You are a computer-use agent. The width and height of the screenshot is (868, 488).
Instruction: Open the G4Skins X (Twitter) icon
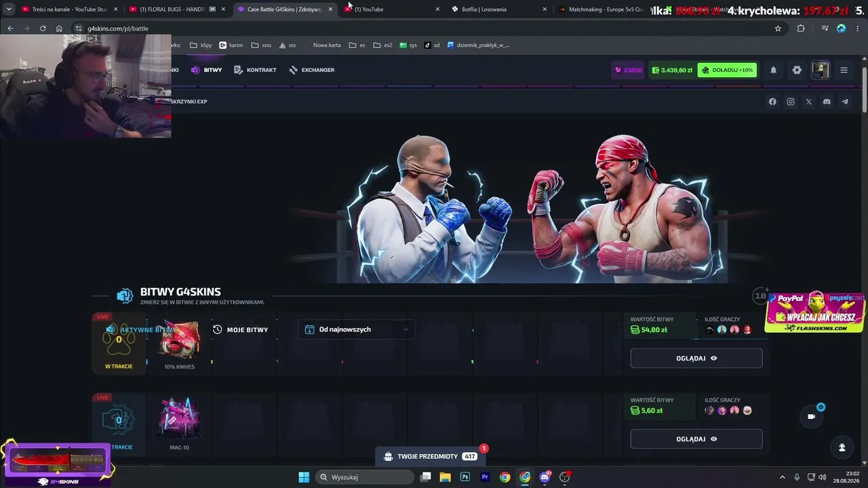(x=808, y=102)
